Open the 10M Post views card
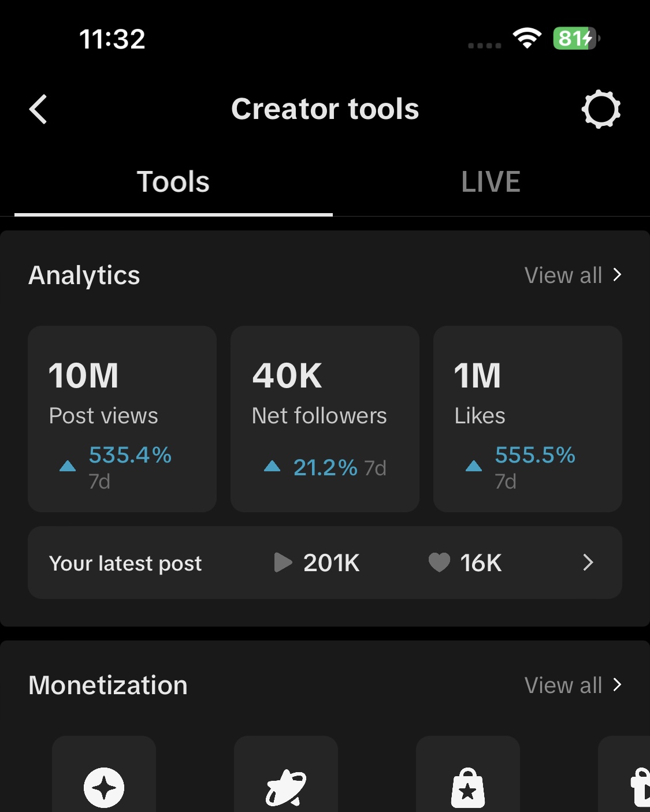Screen dimensions: 650x812 click(122, 419)
